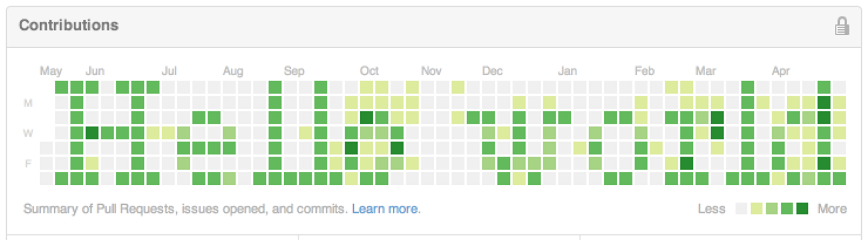Image resolution: width=868 pixels, height=240 pixels.
Task: Click the More label beside legend
Action: coord(832,209)
